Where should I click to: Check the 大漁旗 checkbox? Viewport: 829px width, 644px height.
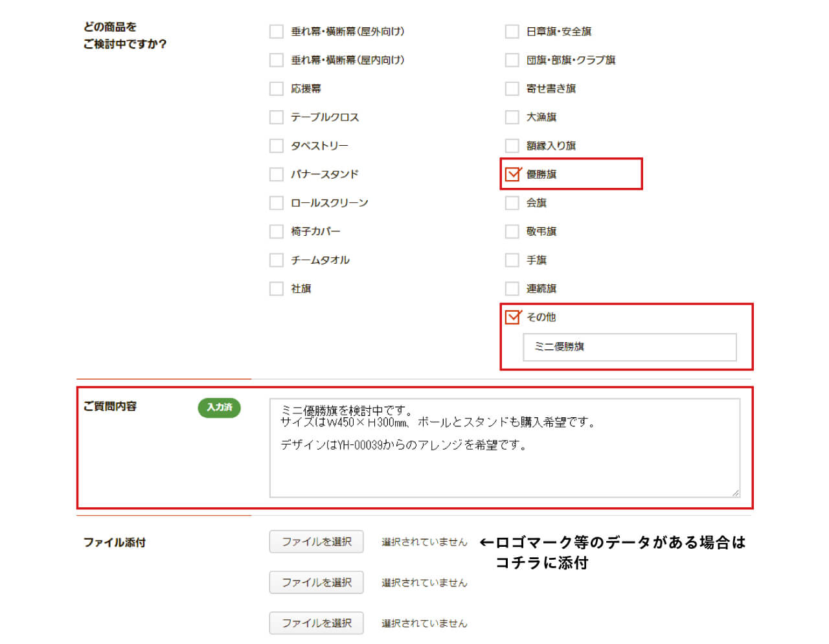tap(512, 117)
